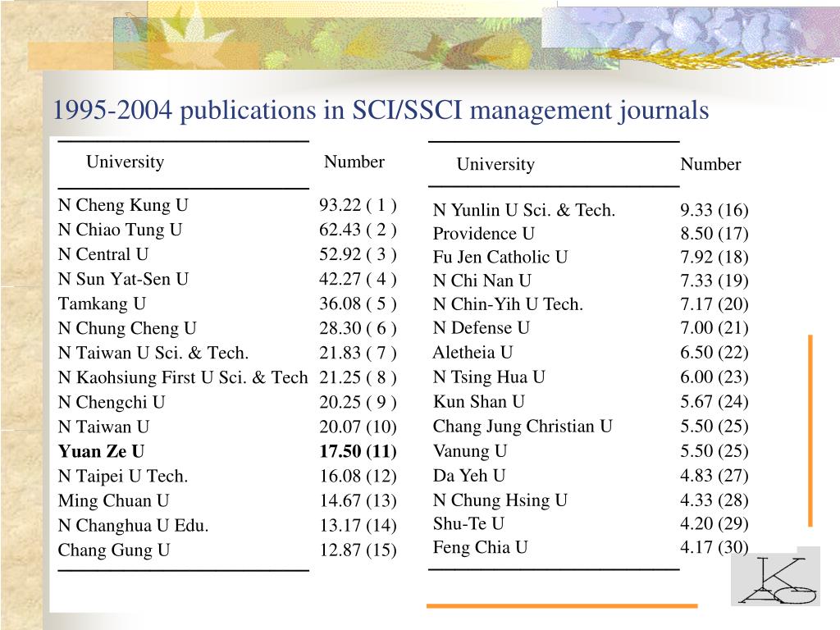Select bold 'Yuan Ze U' entry
This screenshot has width=840, height=630.
pyautogui.click(x=101, y=452)
